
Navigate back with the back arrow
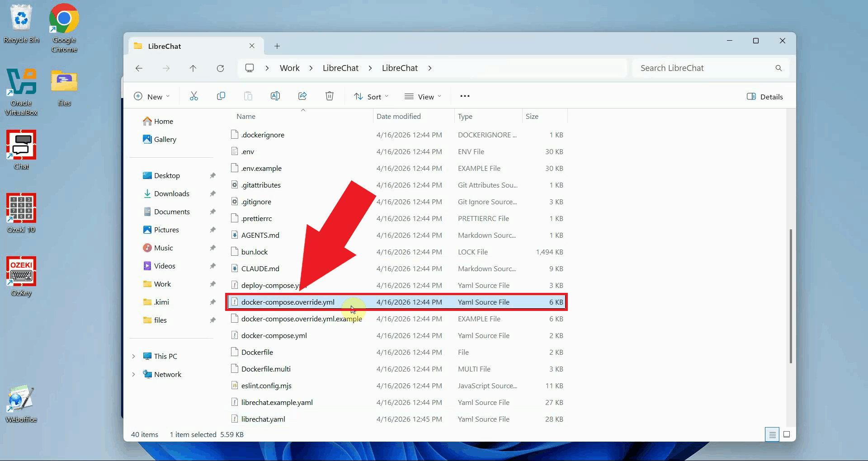tap(139, 68)
